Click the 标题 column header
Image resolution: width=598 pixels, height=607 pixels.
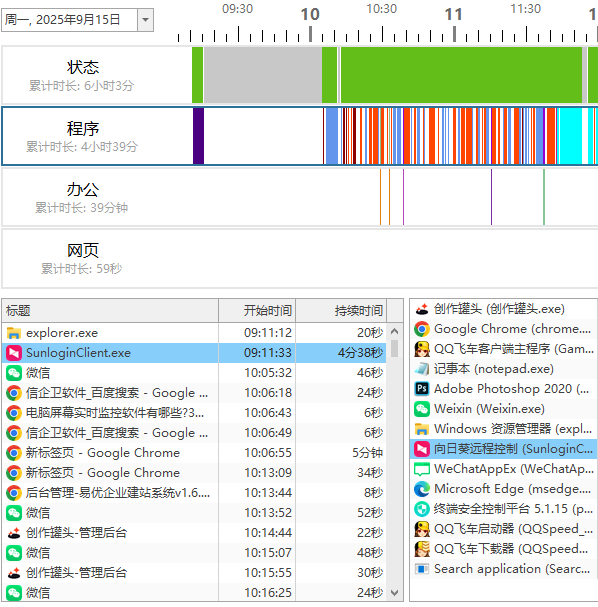point(110,310)
